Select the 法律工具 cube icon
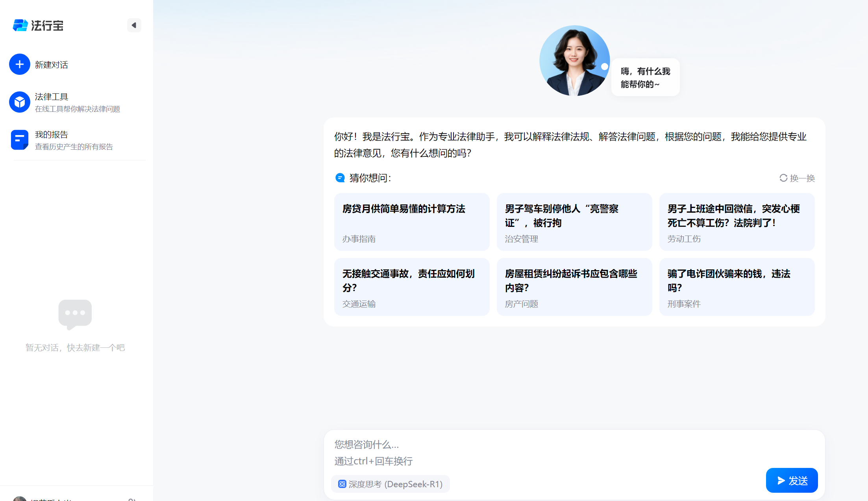The width and height of the screenshot is (868, 501). [20, 102]
